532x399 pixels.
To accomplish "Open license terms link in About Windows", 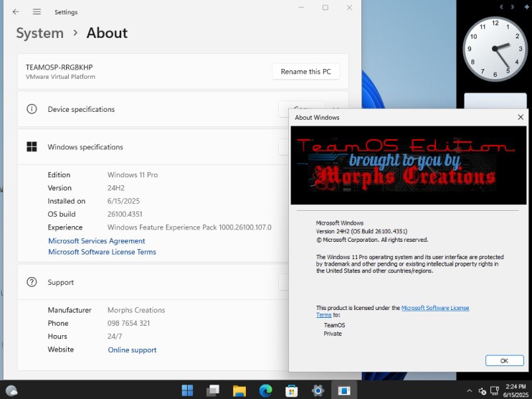I will coord(435,308).
